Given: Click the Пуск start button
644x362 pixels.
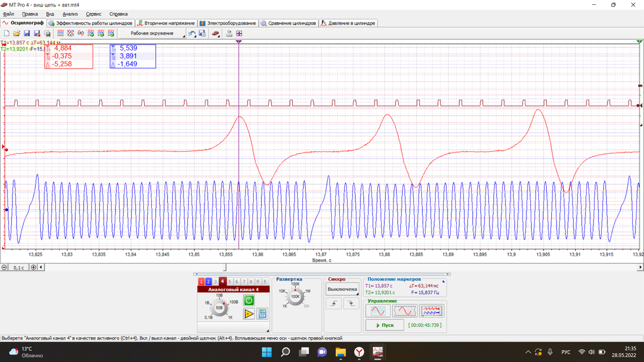Looking at the screenshot, I should click(x=384, y=325).
